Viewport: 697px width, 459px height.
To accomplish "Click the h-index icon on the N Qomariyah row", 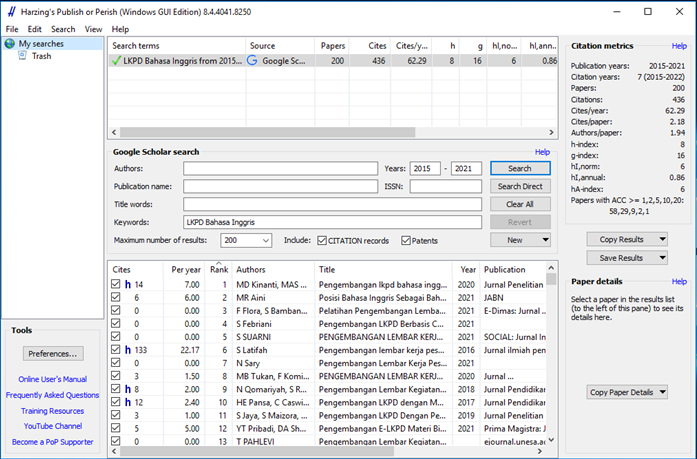I will coord(128,389).
